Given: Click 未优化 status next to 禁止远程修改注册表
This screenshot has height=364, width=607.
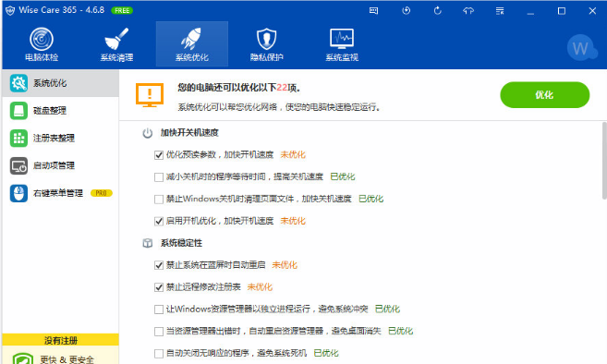Looking at the screenshot, I should [260, 287].
